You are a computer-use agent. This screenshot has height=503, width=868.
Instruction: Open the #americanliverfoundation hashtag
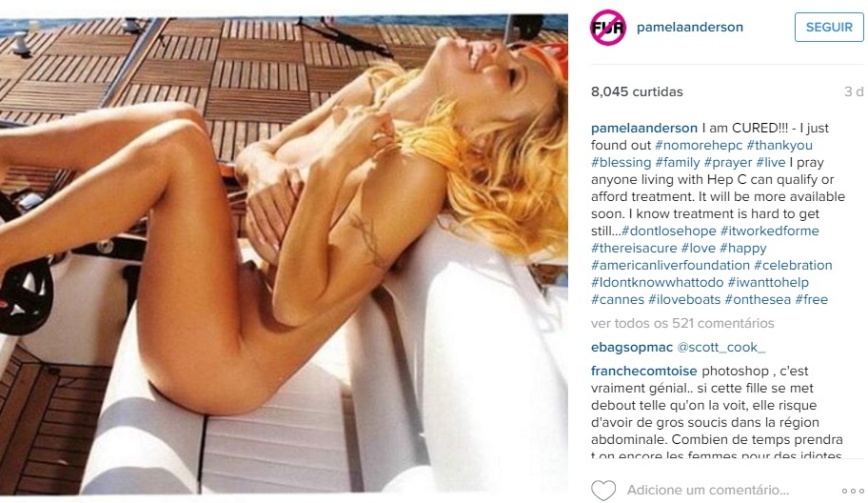pos(670,266)
